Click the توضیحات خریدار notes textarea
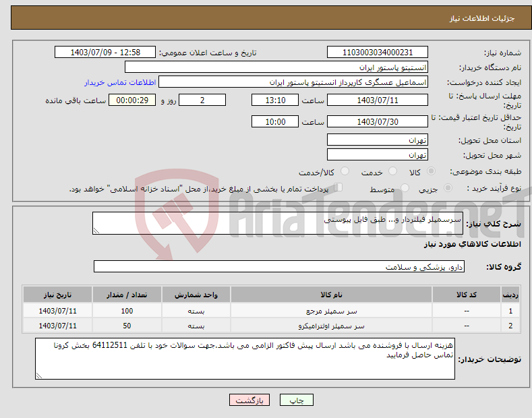Image resolution: width=532 pixels, height=418 pixels. coord(245,359)
